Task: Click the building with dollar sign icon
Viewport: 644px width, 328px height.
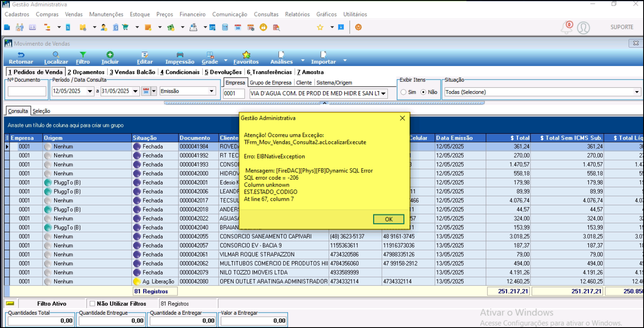Action: pyautogui.click(x=115, y=27)
